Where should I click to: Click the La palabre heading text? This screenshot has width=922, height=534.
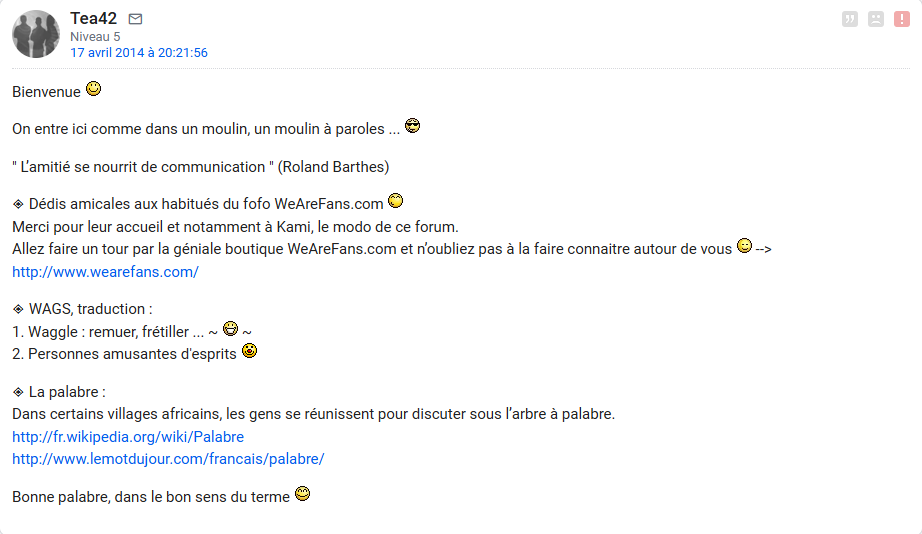point(67,391)
